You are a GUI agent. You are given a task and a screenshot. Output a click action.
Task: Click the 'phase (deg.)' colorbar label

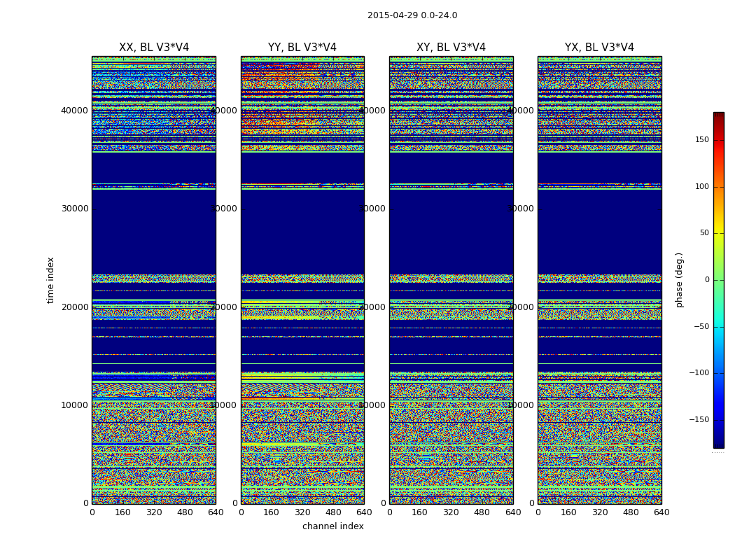679,280
